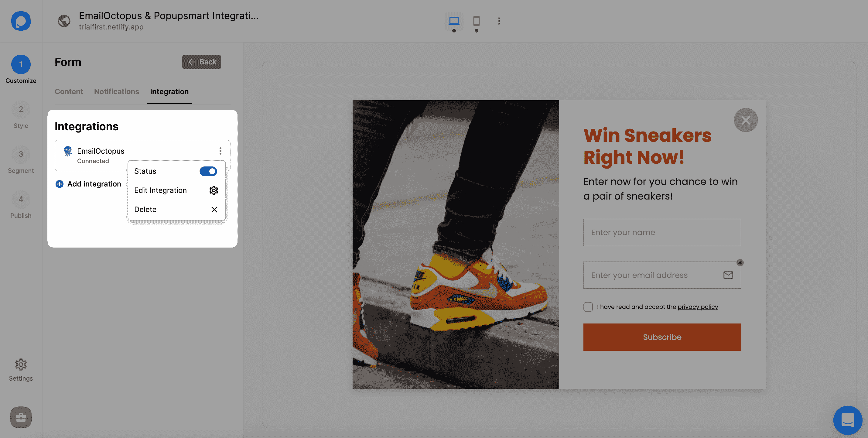Viewport: 868px width, 438px height.
Task: Click the Popupsmart logo icon
Action: pyautogui.click(x=21, y=21)
